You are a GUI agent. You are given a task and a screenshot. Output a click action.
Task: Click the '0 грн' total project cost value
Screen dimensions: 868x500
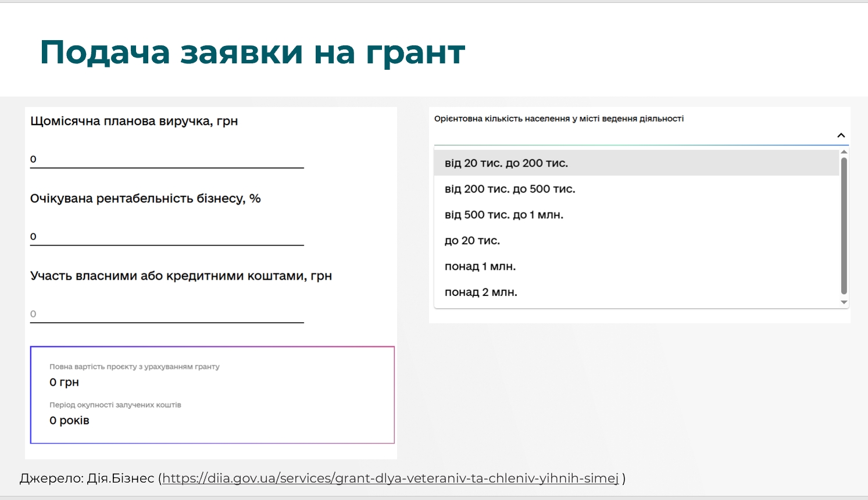pyautogui.click(x=65, y=383)
